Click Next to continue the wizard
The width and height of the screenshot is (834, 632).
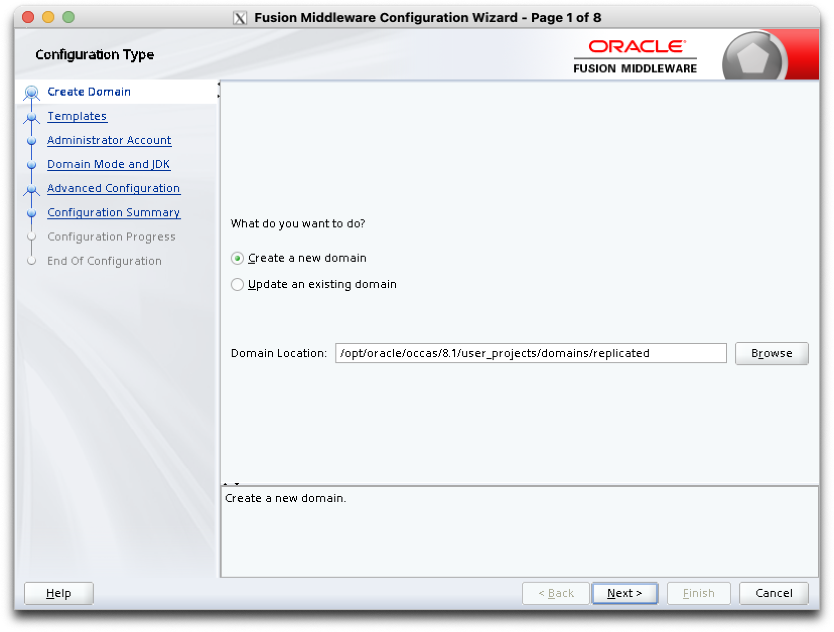pyautogui.click(x=624, y=593)
